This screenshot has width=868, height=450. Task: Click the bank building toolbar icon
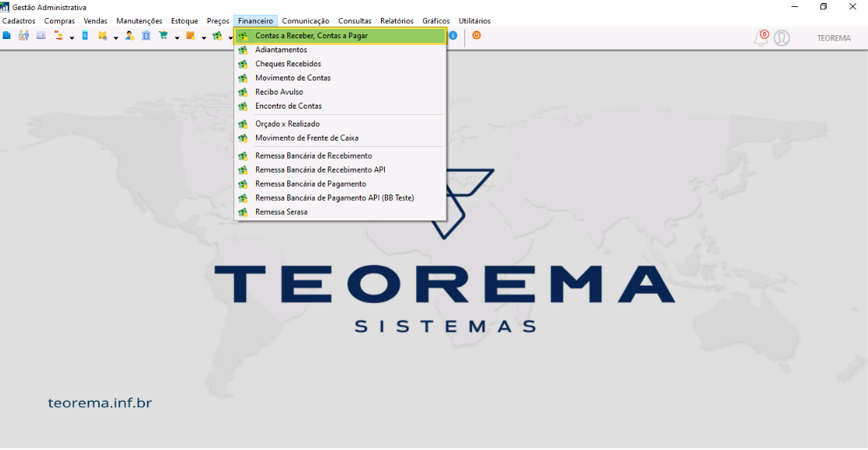click(x=146, y=35)
